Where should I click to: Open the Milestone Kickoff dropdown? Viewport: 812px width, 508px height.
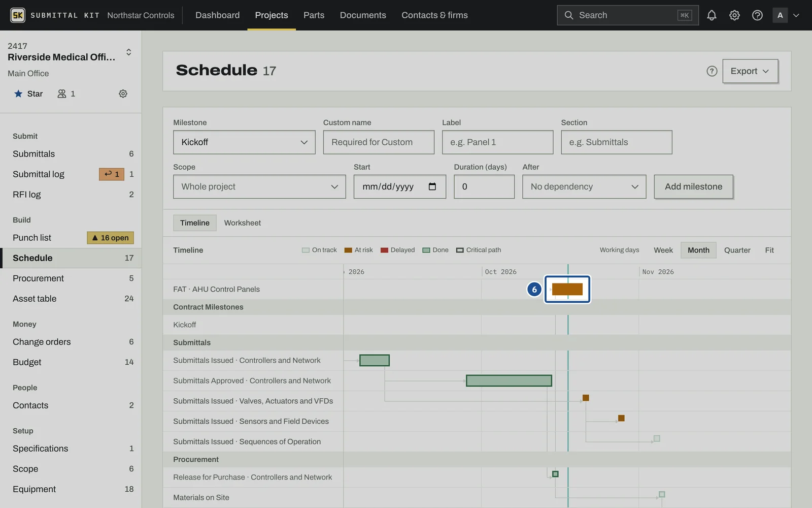tap(244, 142)
